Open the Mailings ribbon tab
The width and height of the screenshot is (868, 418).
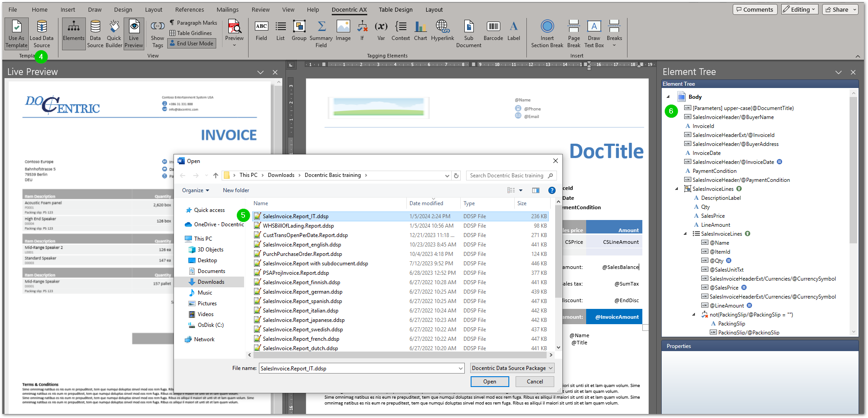click(x=228, y=9)
